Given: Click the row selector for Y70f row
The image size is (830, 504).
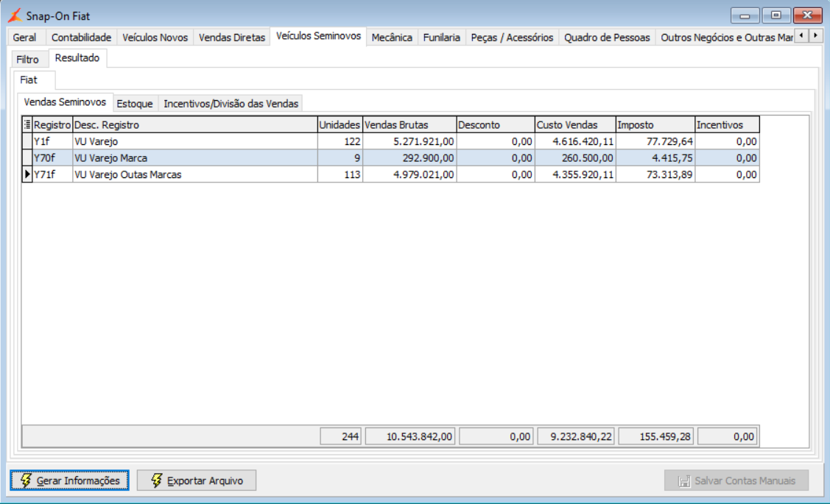Looking at the screenshot, I should click(x=27, y=157).
